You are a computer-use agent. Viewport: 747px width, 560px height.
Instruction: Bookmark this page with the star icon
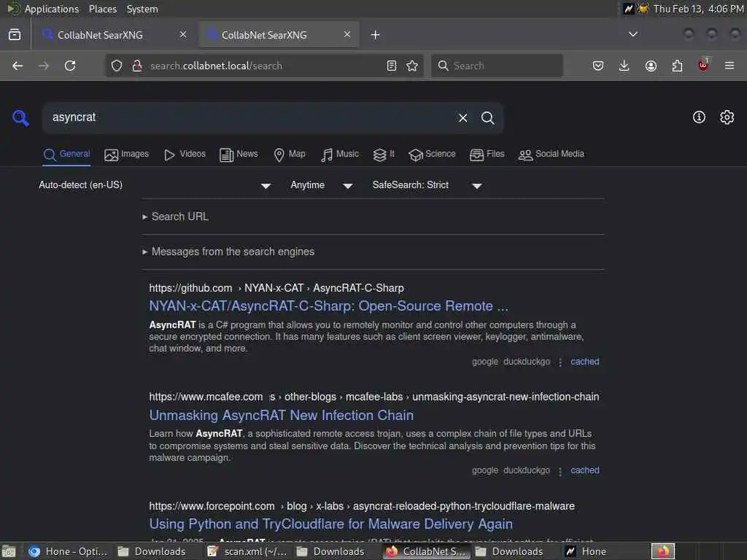click(412, 66)
